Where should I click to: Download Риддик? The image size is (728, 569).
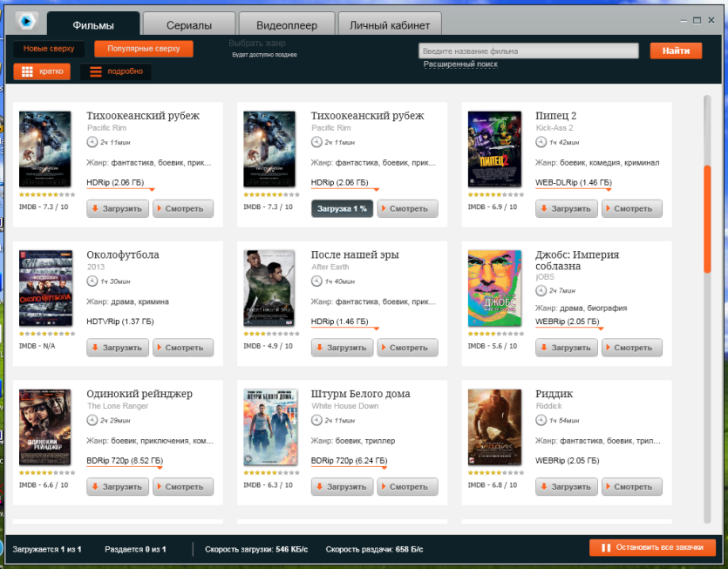[567, 486]
